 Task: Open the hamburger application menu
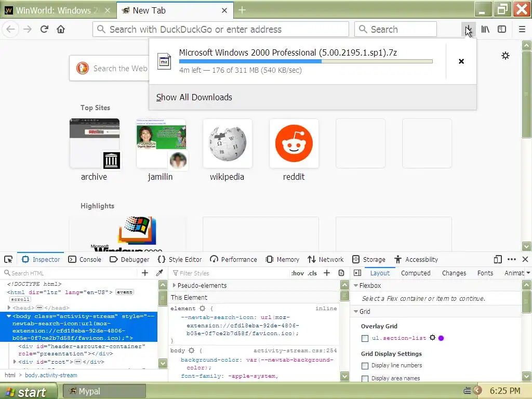(522, 29)
